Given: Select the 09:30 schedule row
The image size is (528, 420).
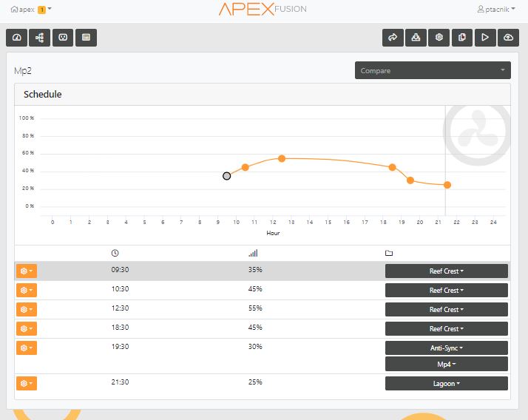Looking at the screenshot, I should tap(263, 271).
